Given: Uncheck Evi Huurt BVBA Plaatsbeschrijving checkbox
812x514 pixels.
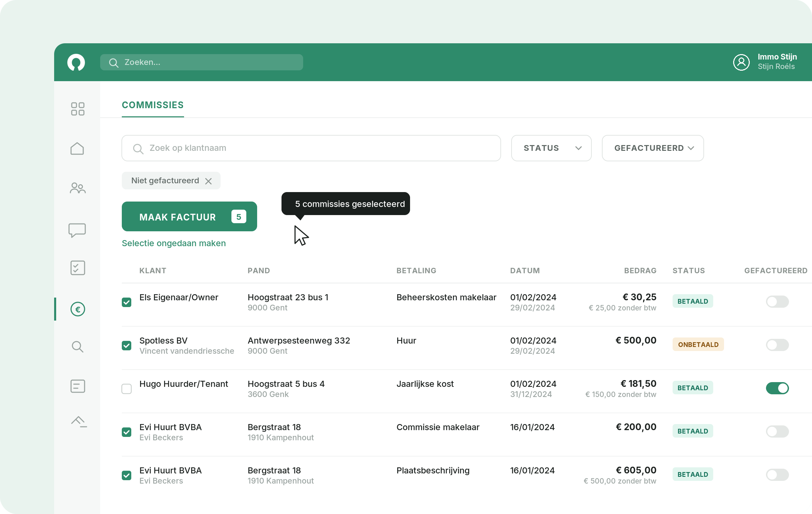Looking at the screenshot, I should click(127, 475).
